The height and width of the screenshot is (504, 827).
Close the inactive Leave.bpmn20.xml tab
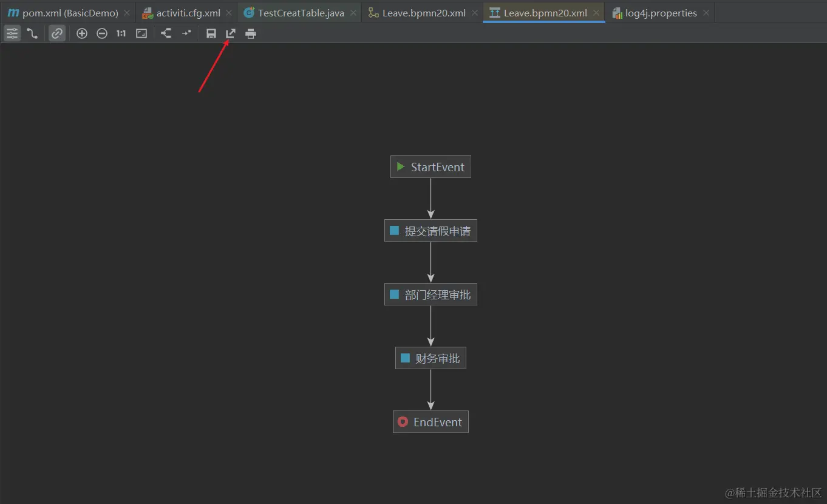tap(475, 13)
